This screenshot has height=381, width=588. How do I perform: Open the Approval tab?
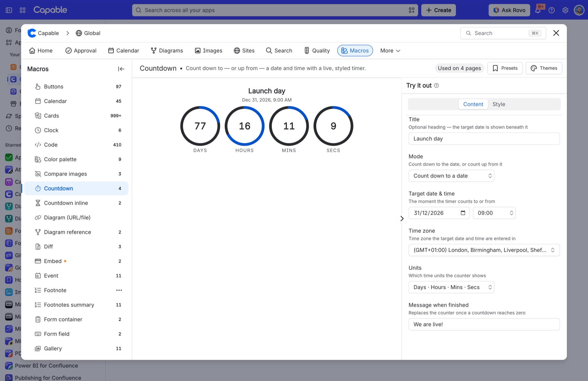tap(81, 51)
